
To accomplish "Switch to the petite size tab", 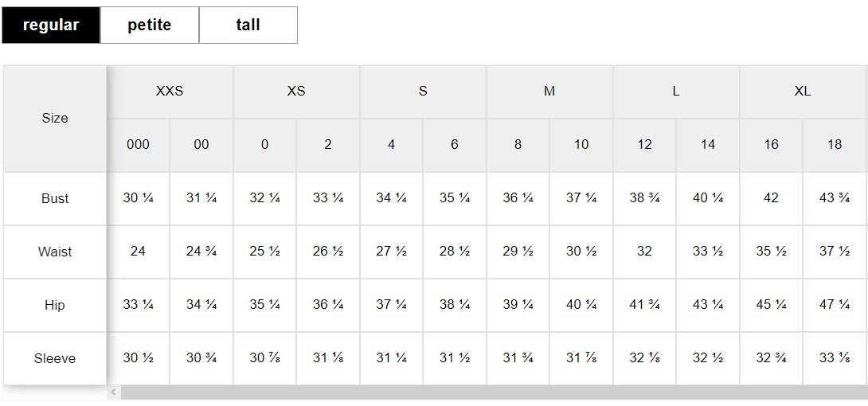I will pos(149,25).
